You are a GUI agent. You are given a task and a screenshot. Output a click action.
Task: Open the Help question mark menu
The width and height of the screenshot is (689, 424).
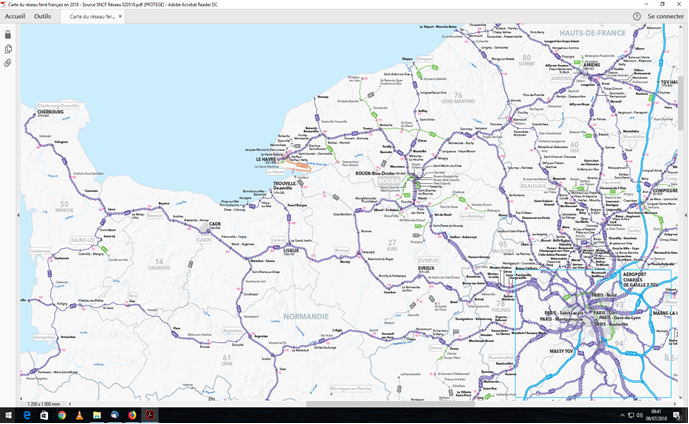(x=637, y=16)
